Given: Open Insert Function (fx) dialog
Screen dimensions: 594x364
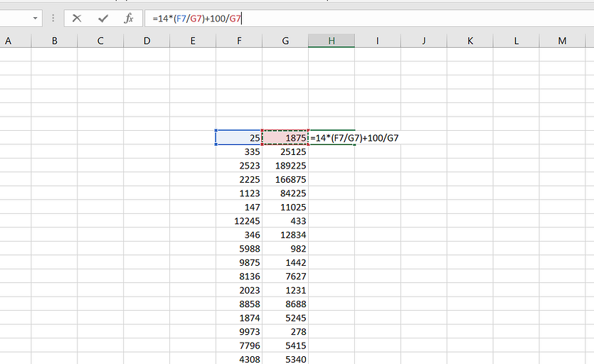Looking at the screenshot, I should (x=129, y=18).
